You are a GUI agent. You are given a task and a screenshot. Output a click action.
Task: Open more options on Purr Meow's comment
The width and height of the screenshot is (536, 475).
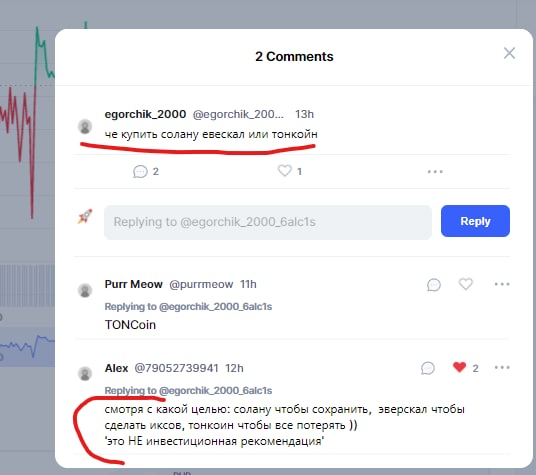502,284
